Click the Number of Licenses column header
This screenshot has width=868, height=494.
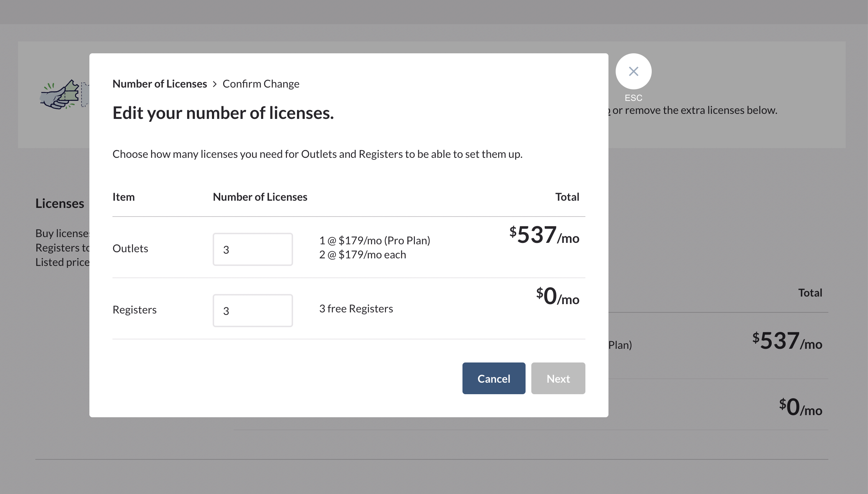coord(260,197)
